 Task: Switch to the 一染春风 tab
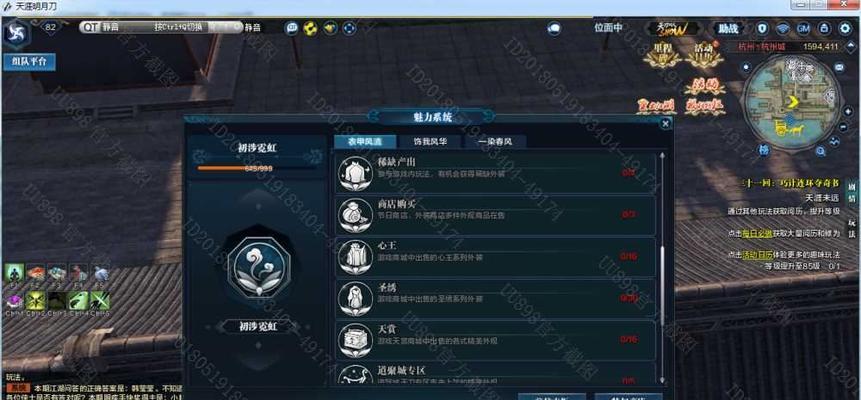pyautogui.click(x=495, y=141)
